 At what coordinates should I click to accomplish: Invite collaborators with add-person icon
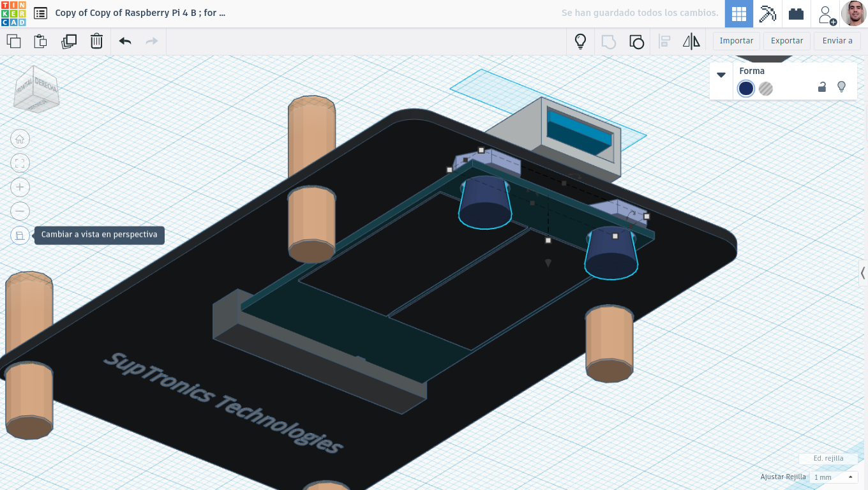click(827, 15)
